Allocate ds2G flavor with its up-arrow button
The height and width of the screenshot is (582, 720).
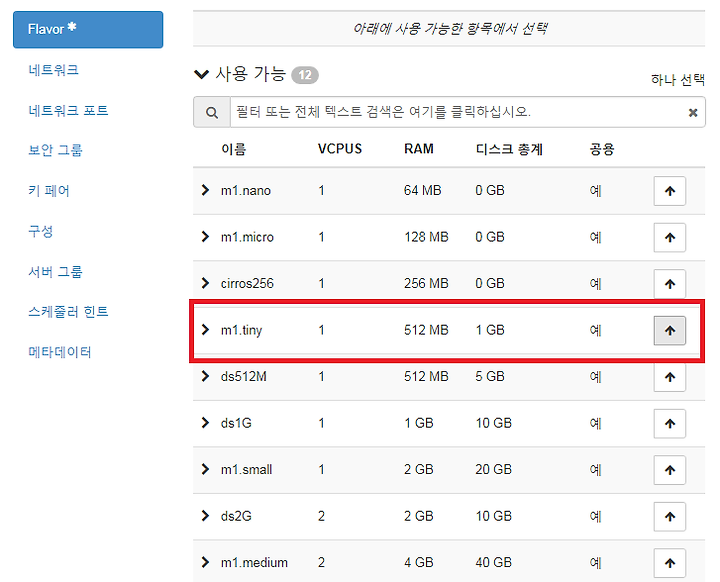[x=669, y=517]
